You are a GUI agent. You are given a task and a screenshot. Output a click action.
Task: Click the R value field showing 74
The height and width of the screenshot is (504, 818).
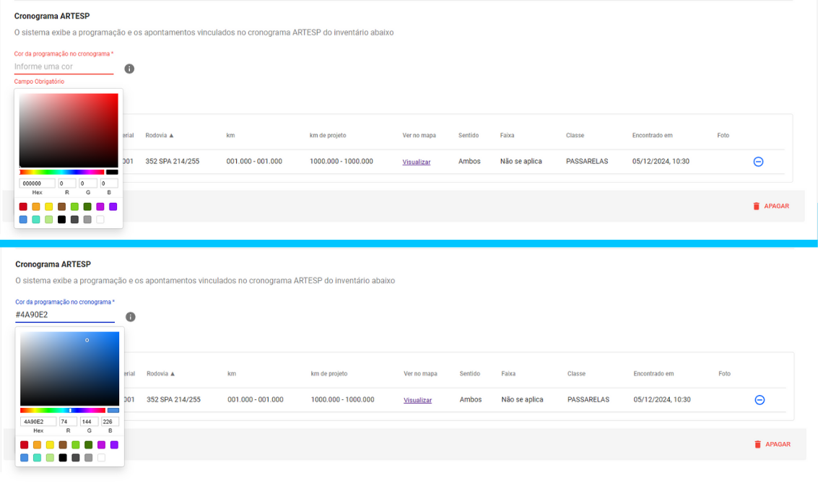pyautogui.click(x=68, y=422)
